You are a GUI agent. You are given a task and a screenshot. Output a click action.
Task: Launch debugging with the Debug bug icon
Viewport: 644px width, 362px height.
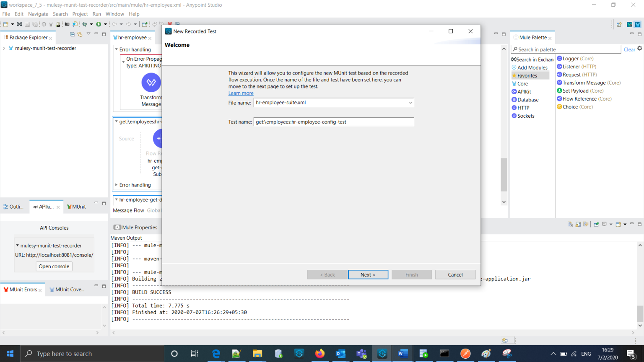(x=86, y=24)
